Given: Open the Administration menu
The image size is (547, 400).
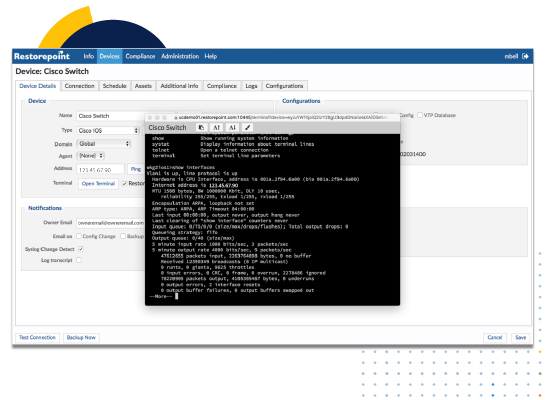Looking at the screenshot, I should (180, 56).
